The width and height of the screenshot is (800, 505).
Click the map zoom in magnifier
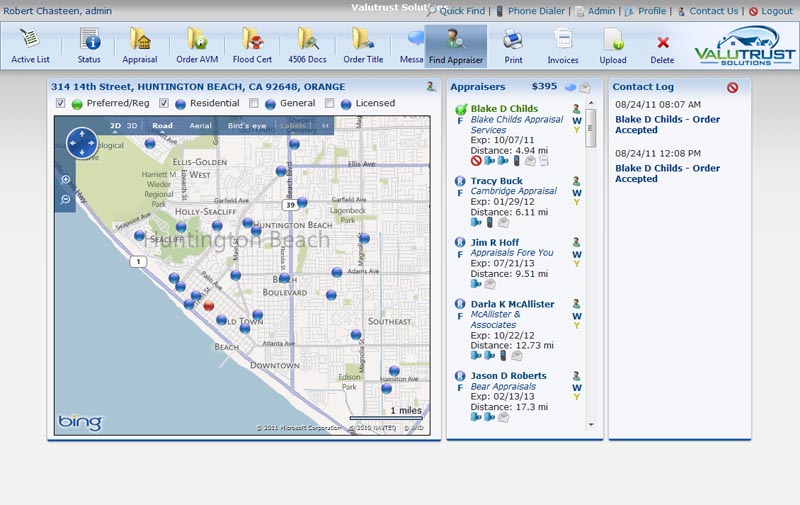click(66, 180)
